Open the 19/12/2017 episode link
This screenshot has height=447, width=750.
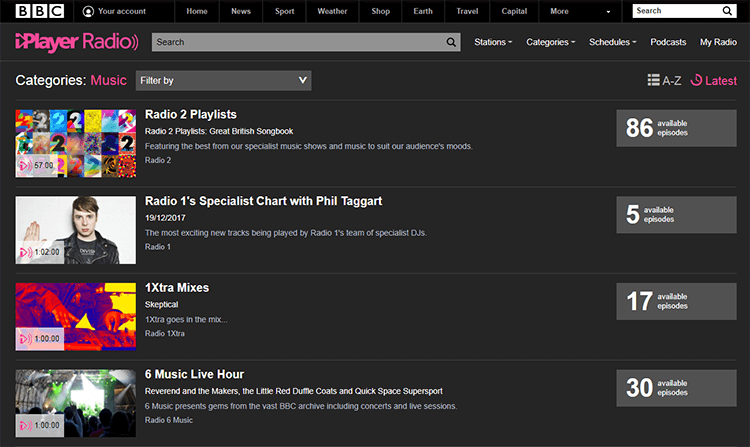[165, 218]
